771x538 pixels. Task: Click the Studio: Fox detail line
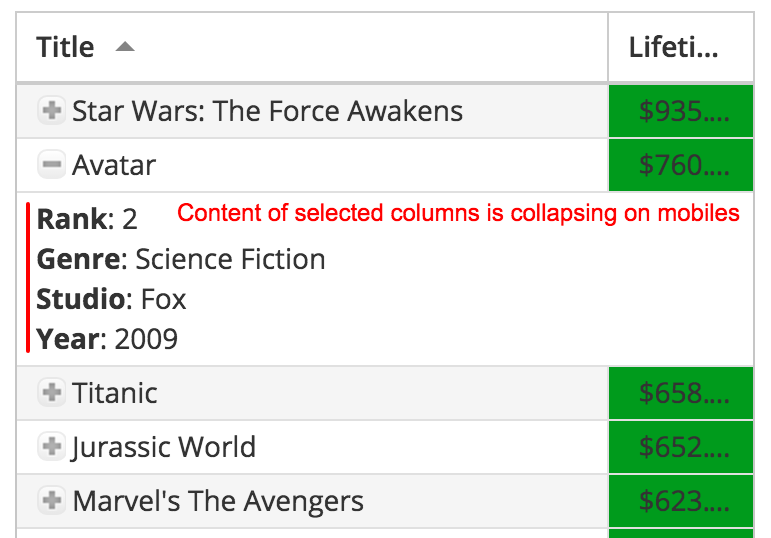112,299
